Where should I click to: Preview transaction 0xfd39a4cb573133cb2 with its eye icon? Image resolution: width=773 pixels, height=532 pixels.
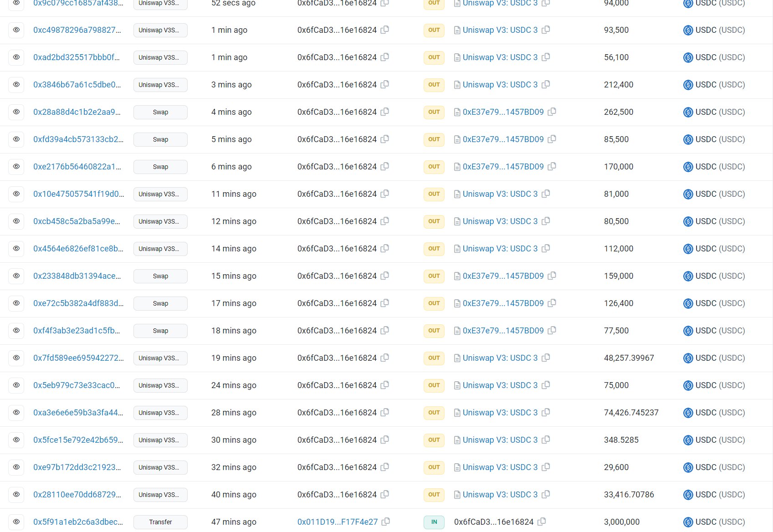(16, 139)
